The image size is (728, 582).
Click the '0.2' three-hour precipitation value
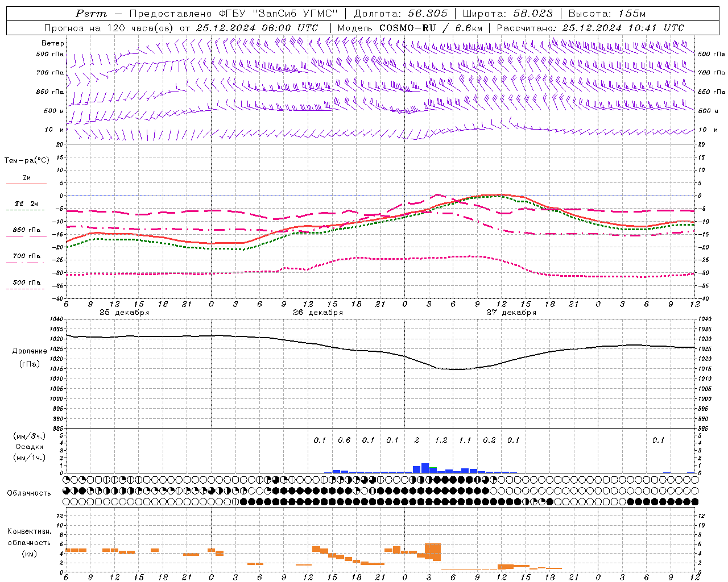coord(489,440)
